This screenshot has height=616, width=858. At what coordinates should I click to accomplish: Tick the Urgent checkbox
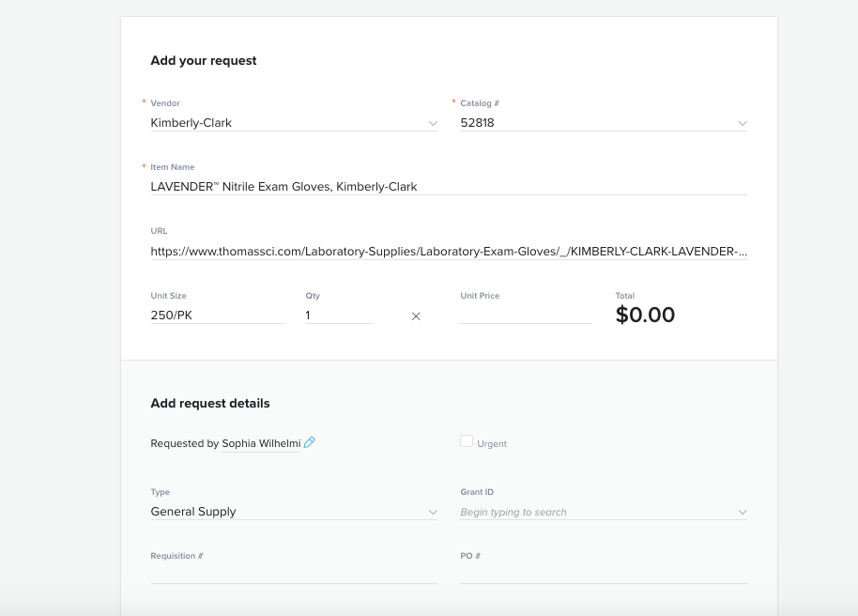[x=467, y=441]
